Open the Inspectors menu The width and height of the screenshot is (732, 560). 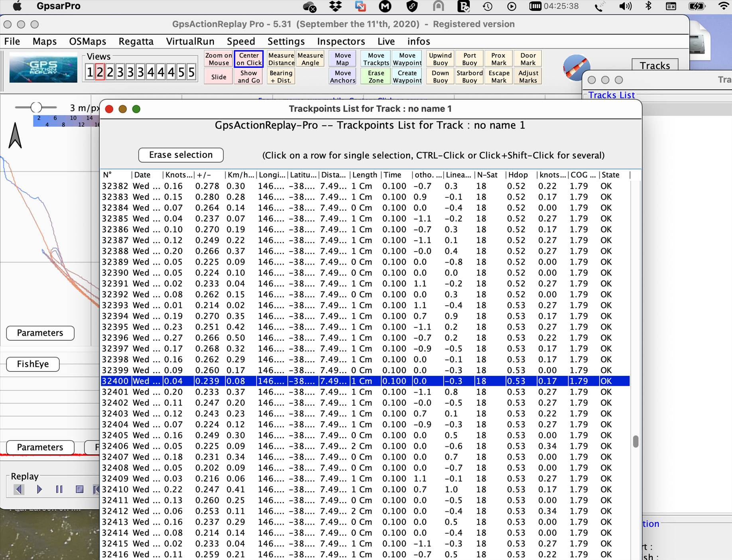click(341, 41)
